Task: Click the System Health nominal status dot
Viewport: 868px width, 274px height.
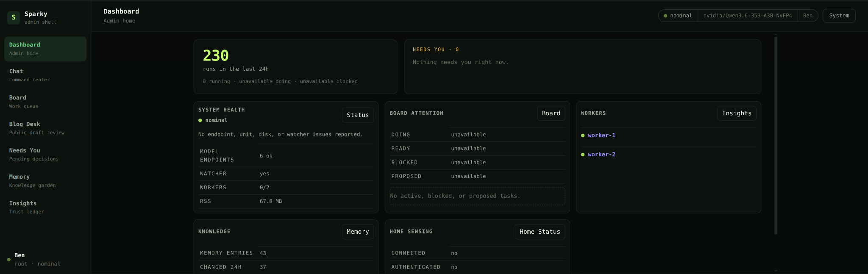Action: 200,120
